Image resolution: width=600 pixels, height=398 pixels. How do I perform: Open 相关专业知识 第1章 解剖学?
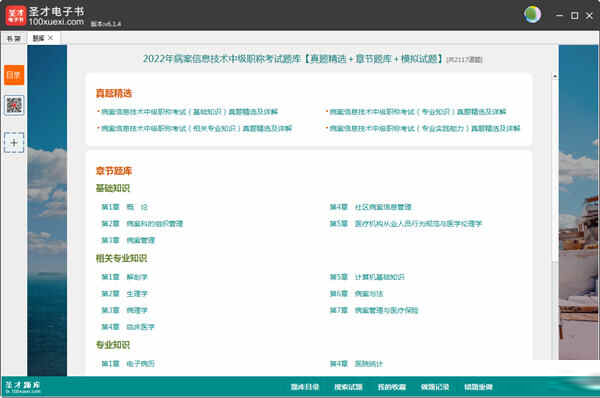124,277
